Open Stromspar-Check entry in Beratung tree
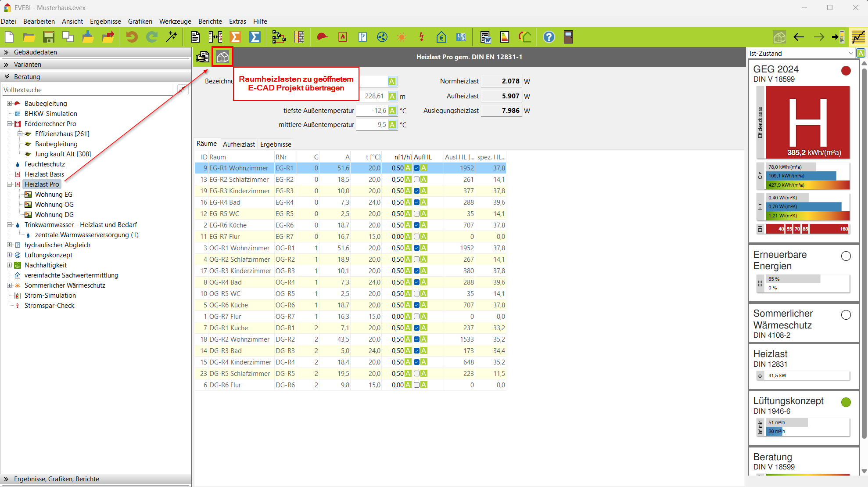 49,306
